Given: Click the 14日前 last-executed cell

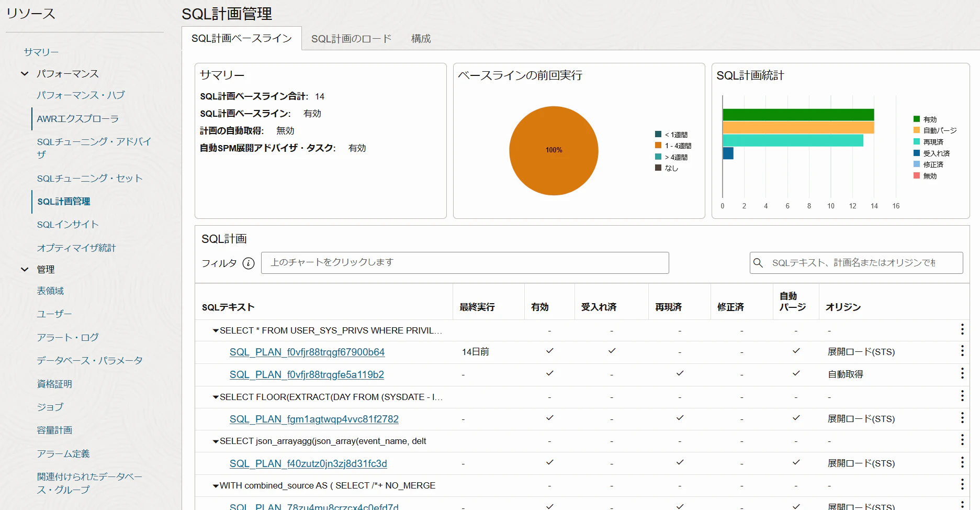Looking at the screenshot, I should coord(475,352).
